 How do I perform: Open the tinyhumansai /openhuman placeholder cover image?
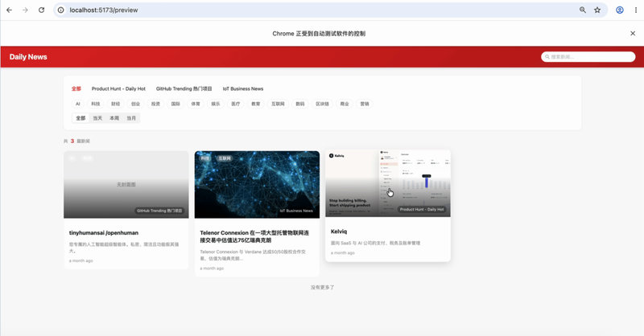(126, 184)
